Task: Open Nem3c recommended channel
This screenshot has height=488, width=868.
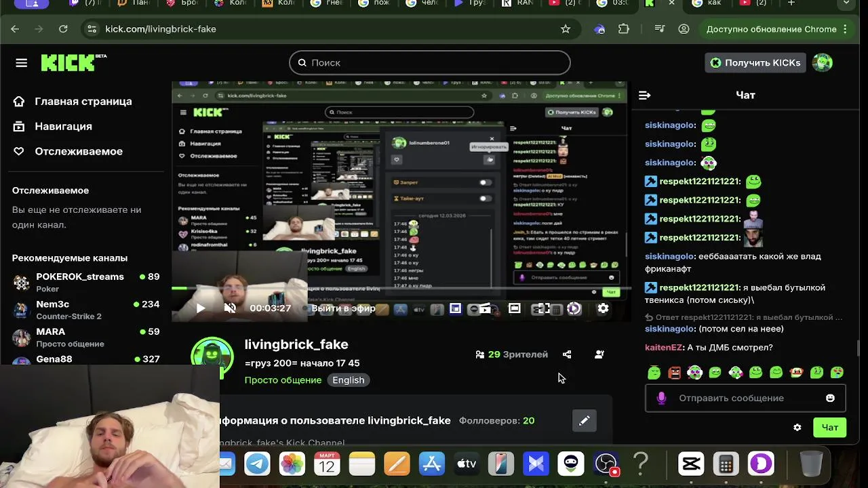Action: click(85, 310)
